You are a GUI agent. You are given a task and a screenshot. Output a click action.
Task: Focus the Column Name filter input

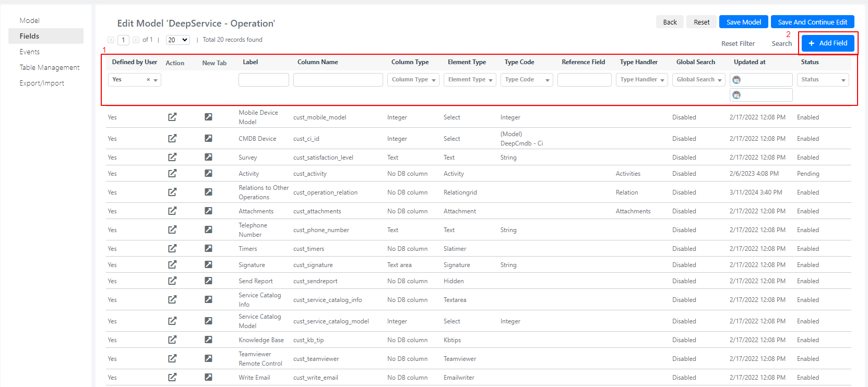pos(338,80)
